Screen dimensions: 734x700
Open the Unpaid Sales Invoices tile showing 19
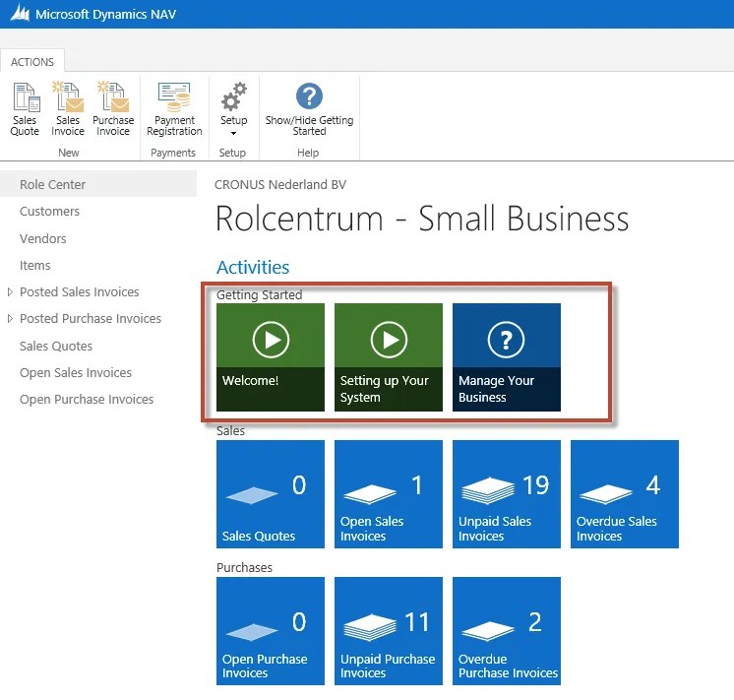pos(506,494)
